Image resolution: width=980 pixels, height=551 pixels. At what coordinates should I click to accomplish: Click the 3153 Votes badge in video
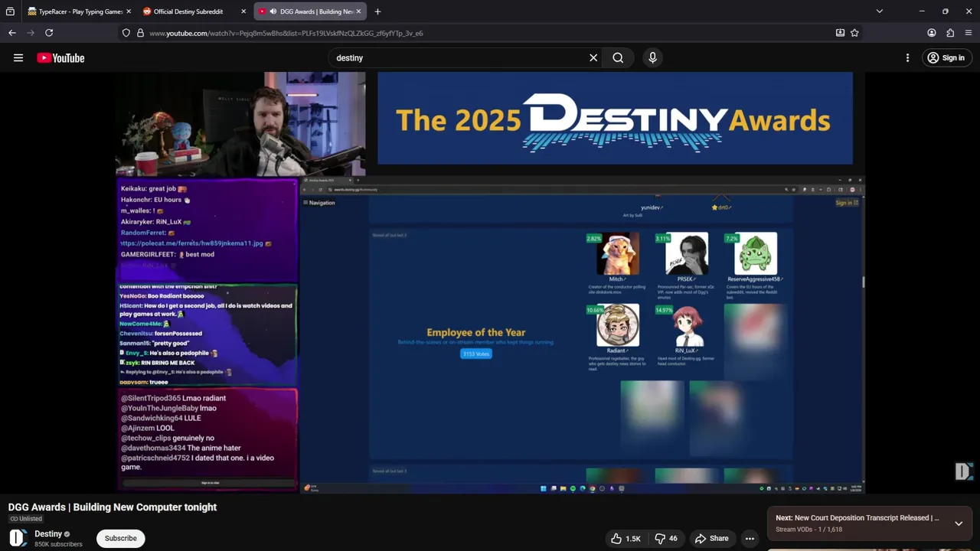476,354
